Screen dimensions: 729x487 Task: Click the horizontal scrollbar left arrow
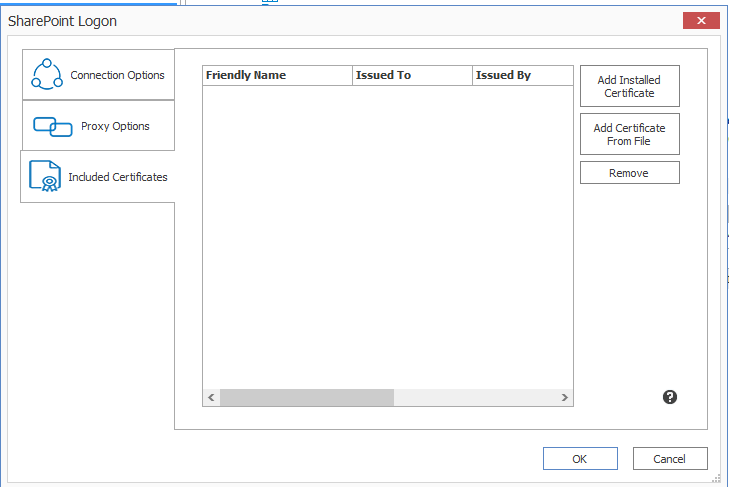(x=212, y=397)
